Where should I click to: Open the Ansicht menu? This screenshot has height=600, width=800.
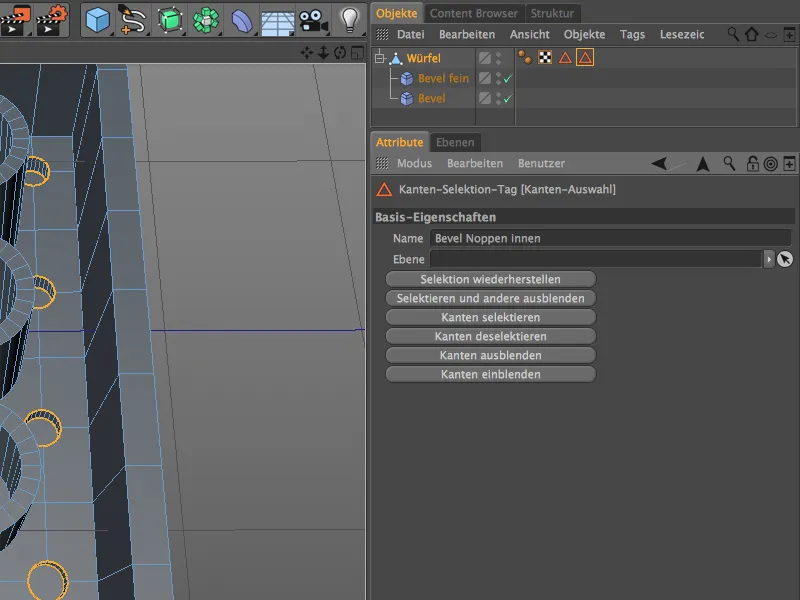coord(530,34)
